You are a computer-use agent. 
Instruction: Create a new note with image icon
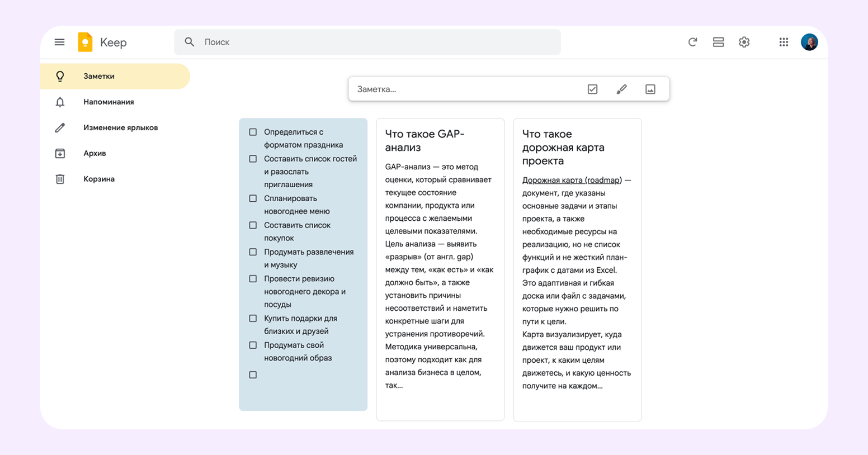(x=650, y=89)
